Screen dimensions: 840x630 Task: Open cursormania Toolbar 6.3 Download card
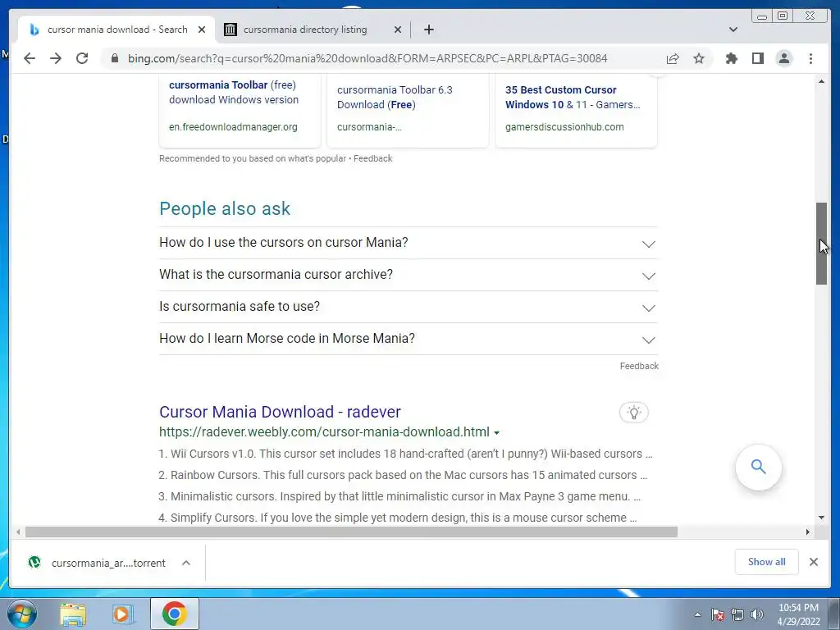point(408,110)
